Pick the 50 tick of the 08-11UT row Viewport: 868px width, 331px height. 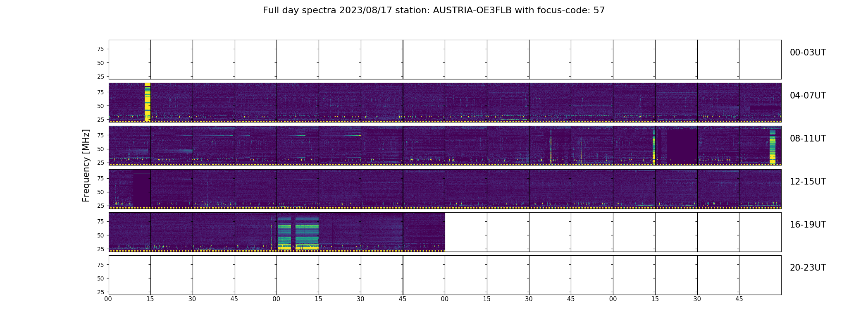(100, 149)
